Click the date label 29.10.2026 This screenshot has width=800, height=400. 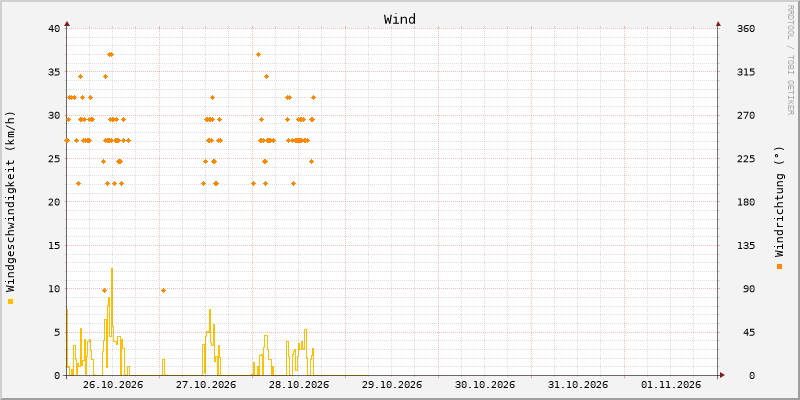(392, 385)
